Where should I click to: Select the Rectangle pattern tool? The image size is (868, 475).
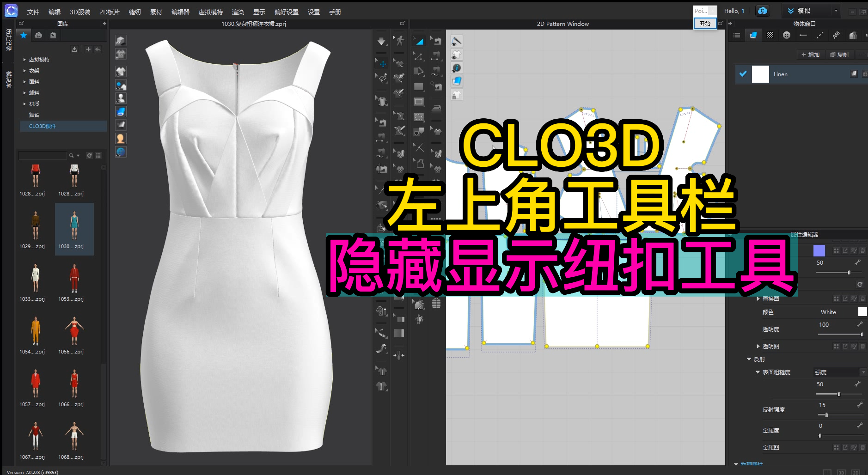coord(419,86)
